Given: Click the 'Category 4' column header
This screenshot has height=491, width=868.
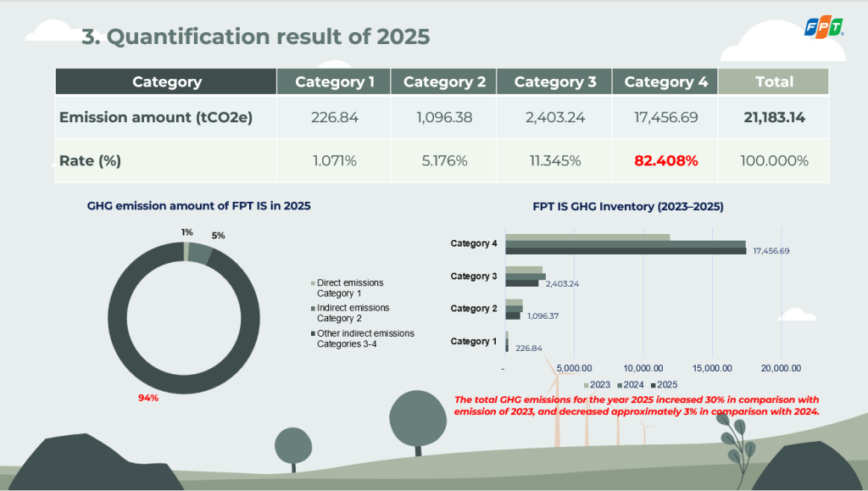Looking at the screenshot, I should 665,81.
